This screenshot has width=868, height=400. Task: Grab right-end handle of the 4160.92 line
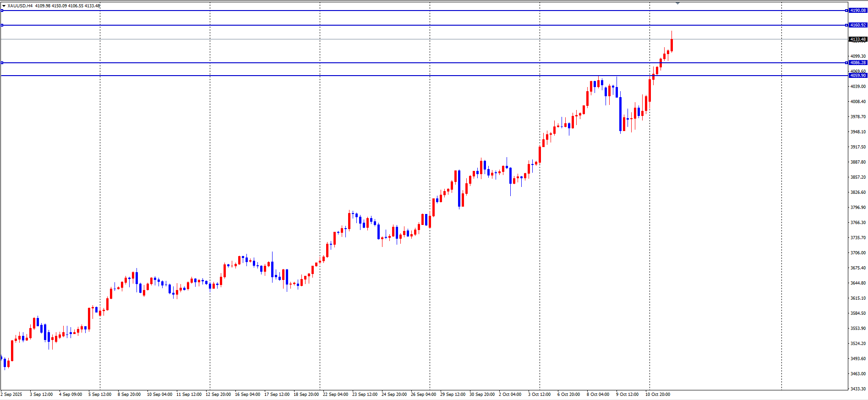[x=846, y=25]
